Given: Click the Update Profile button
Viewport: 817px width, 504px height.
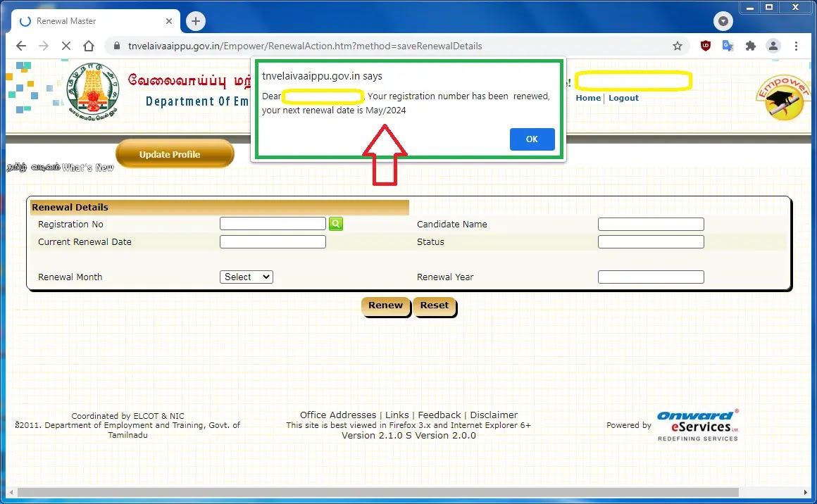Looking at the screenshot, I should coord(175,153).
